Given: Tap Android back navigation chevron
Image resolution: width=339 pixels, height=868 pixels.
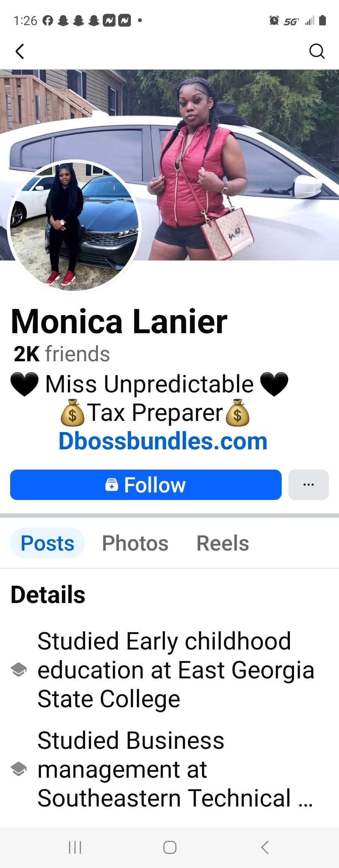Looking at the screenshot, I should pyautogui.click(x=265, y=847).
